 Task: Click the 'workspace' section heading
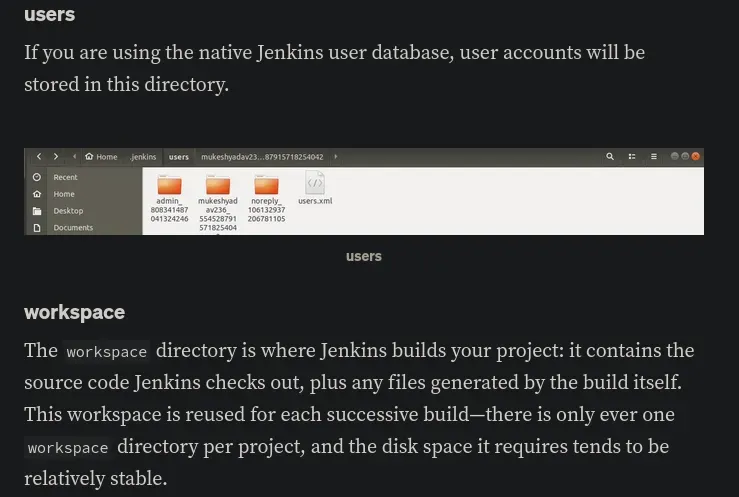[x=74, y=312]
